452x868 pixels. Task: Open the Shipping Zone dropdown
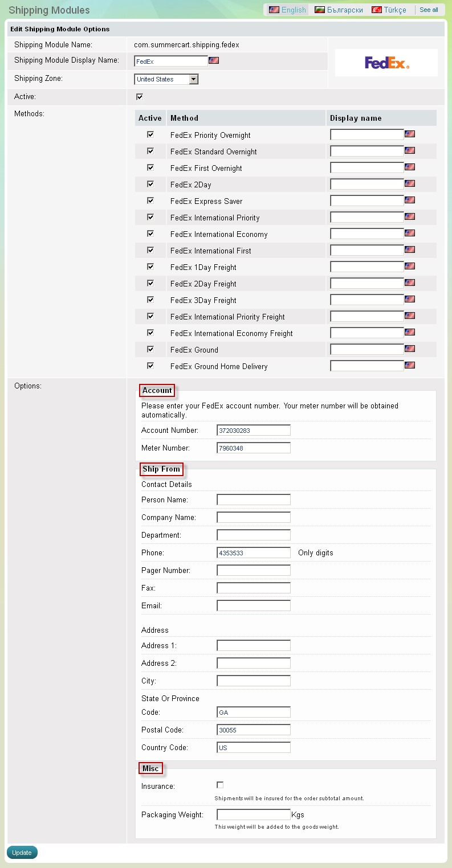(x=193, y=79)
